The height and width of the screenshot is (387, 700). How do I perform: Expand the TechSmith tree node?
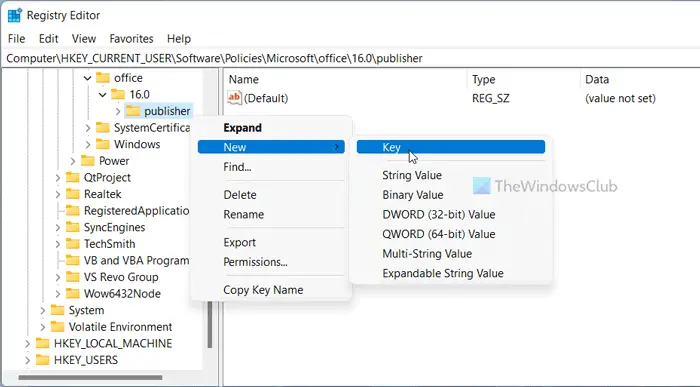[x=58, y=244]
